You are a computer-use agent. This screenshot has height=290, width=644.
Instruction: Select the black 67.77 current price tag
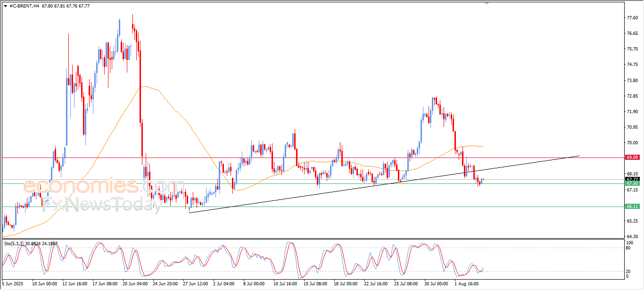point(632,179)
